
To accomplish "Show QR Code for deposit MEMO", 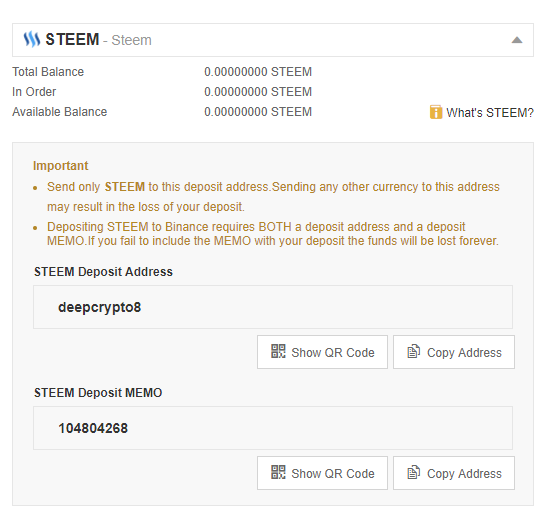I will coord(322,473).
